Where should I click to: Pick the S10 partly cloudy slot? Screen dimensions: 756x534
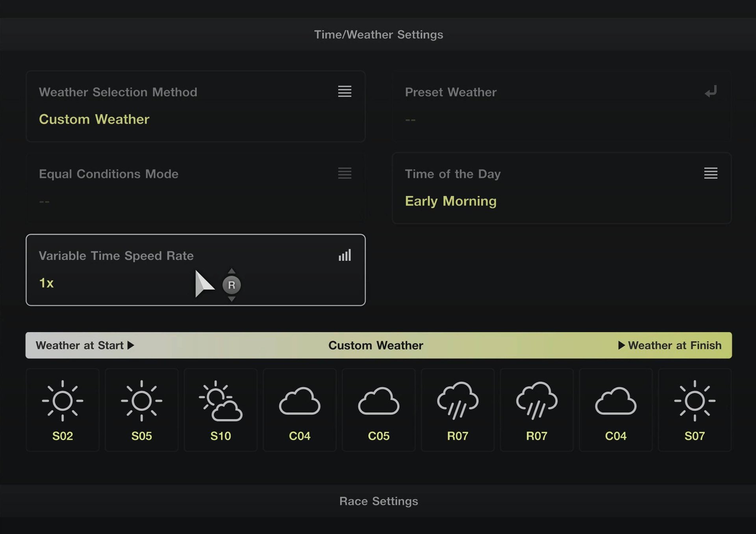point(220,410)
